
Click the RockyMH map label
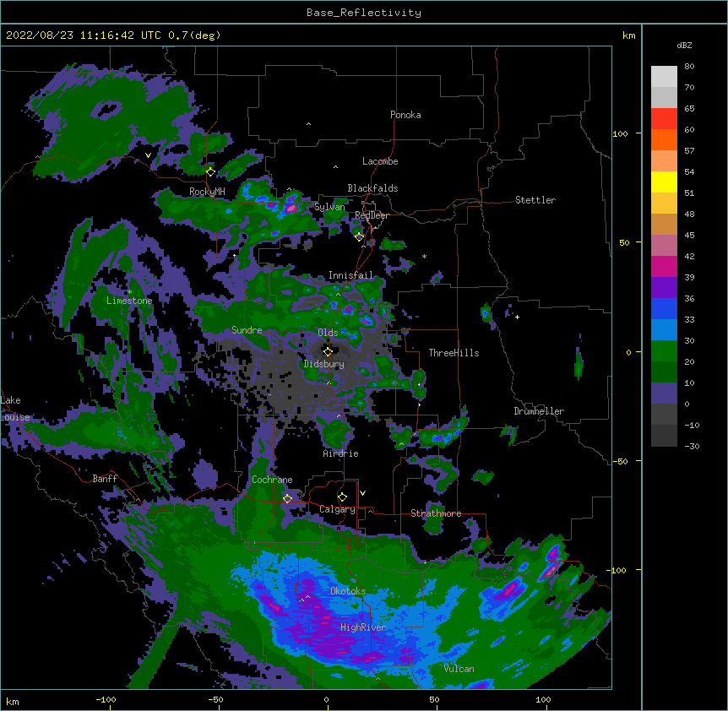click(207, 192)
